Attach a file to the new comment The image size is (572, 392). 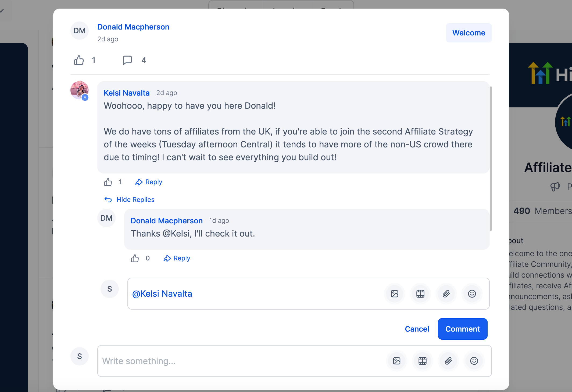click(x=448, y=361)
